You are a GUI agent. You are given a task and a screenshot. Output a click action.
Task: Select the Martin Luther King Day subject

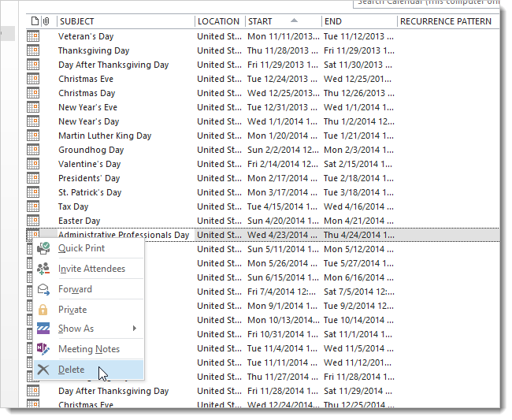(105, 136)
